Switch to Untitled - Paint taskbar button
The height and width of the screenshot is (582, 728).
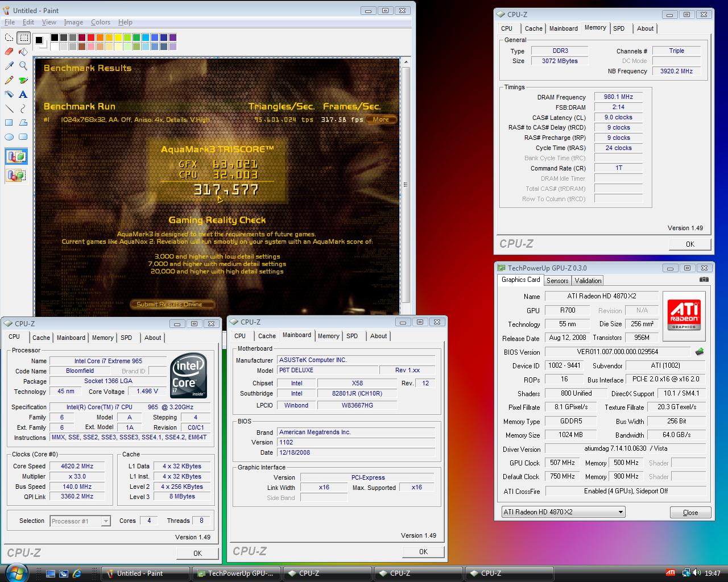pos(146,573)
